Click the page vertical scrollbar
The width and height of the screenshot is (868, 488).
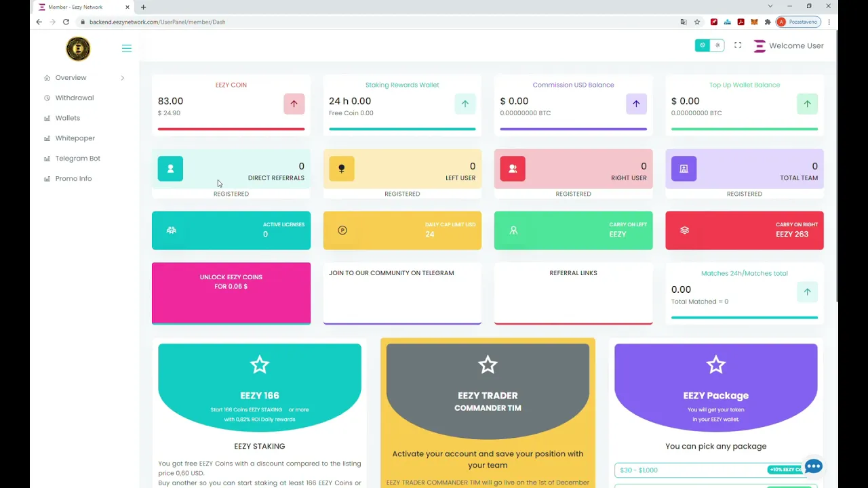837,166
